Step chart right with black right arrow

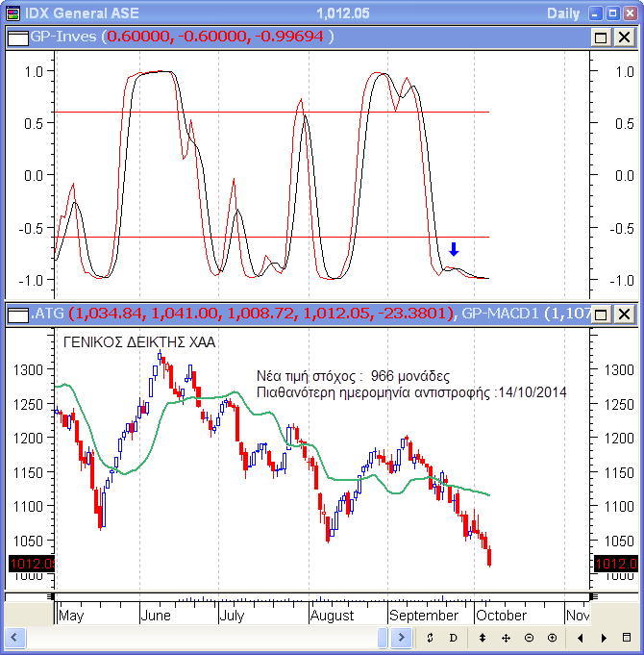point(604,638)
